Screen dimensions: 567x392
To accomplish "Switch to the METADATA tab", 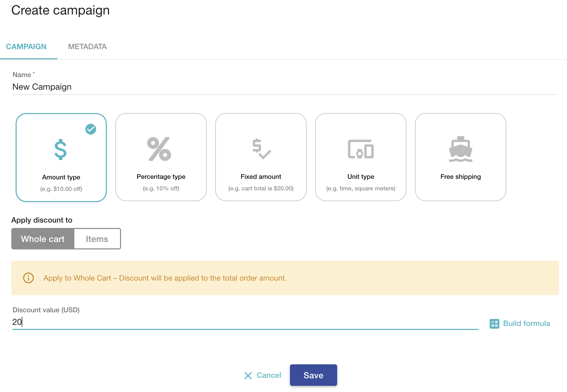I will [x=88, y=46].
